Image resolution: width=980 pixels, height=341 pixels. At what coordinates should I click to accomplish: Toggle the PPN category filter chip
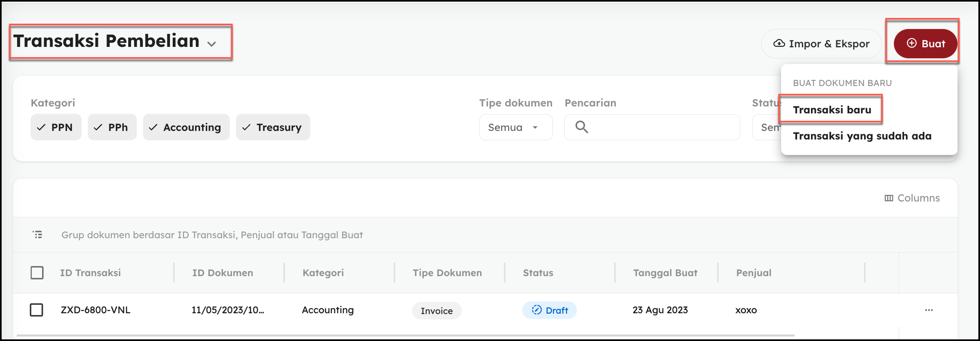click(56, 127)
